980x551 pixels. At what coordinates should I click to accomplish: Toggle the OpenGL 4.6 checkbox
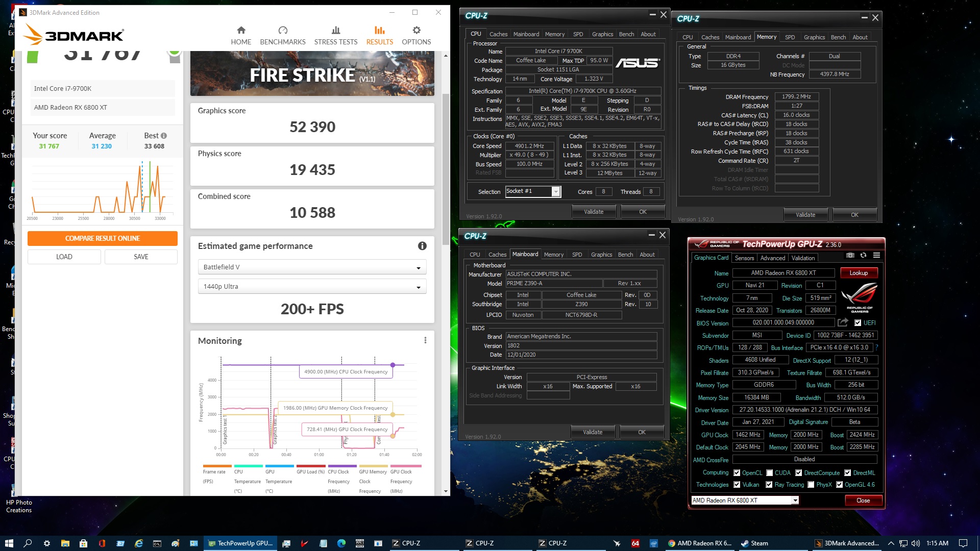coord(840,485)
